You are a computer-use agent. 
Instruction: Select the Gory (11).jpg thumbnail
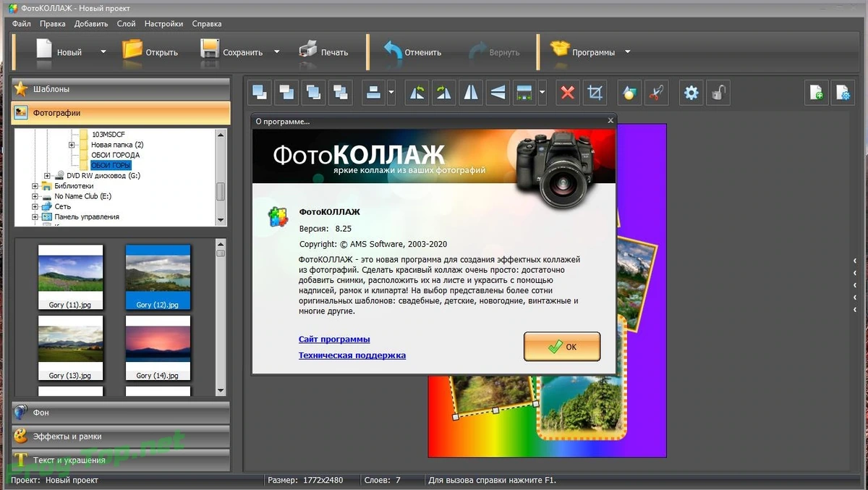click(x=70, y=277)
